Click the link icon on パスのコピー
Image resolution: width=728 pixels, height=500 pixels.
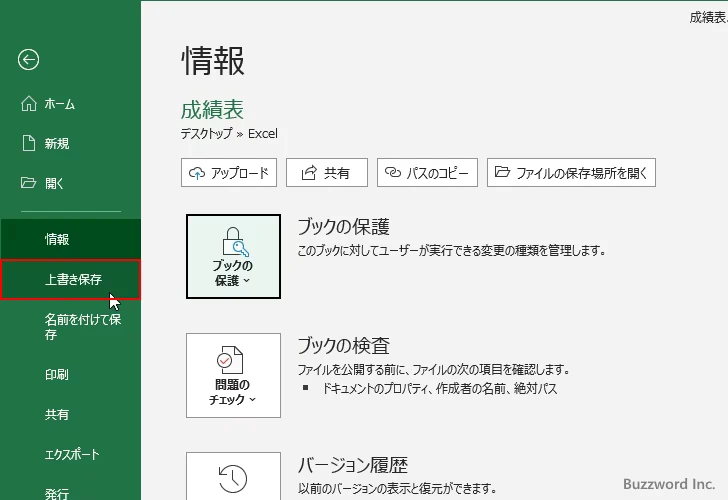393,172
